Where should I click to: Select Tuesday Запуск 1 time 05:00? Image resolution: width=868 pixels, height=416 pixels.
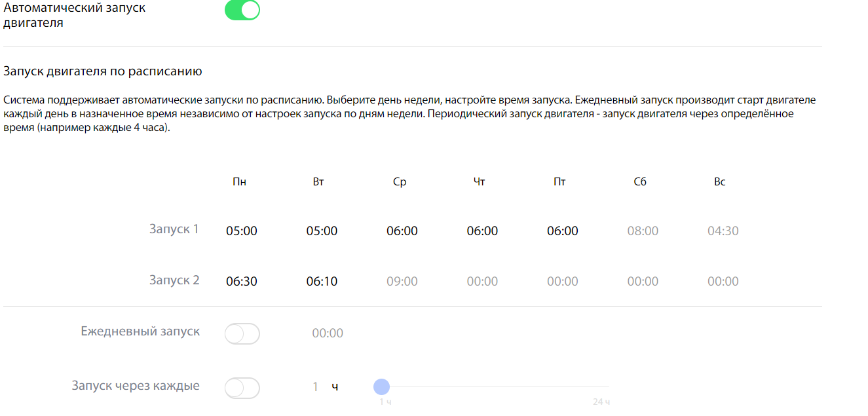(322, 231)
